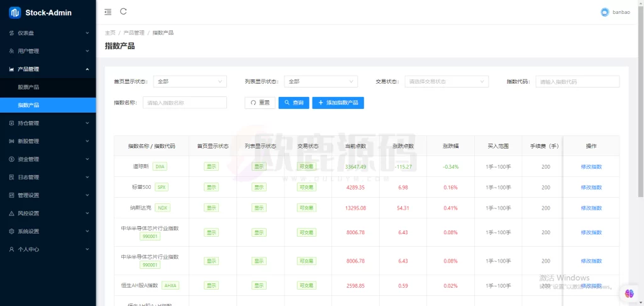This screenshot has width=644, height=306.
Task: Click the 添加指数产品 button
Action: 338,103
